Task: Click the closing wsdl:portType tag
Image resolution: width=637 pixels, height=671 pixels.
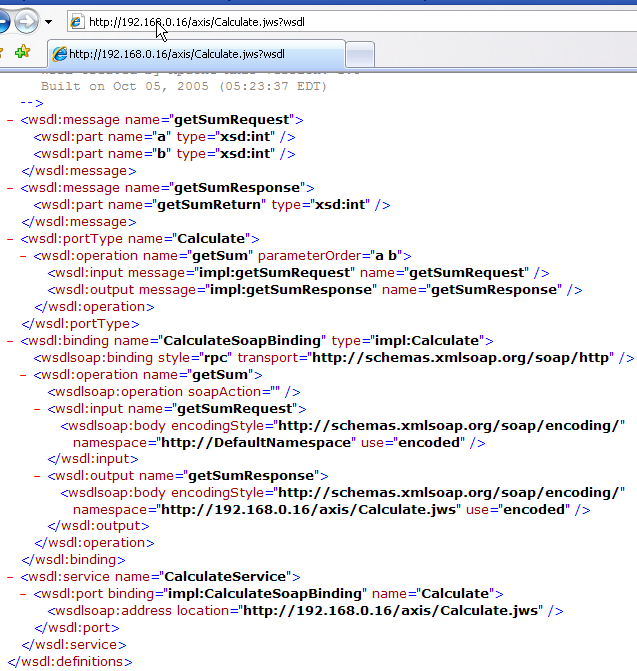Action: pyautogui.click(x=80, y=324)
